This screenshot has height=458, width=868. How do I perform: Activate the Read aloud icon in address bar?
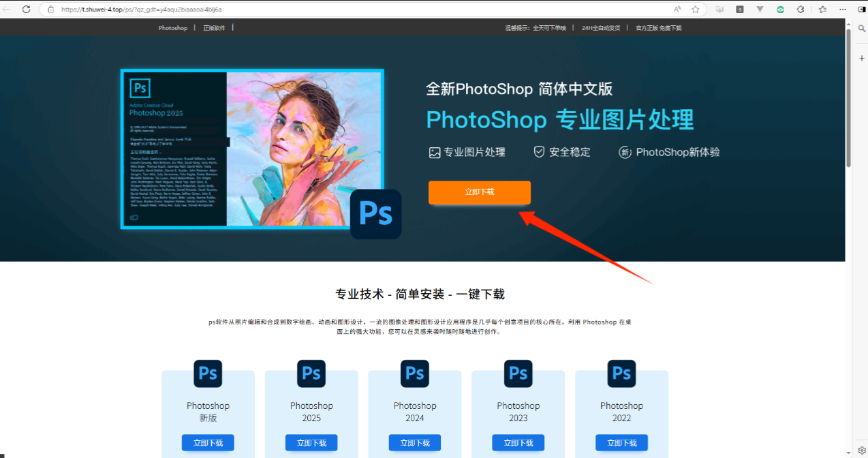point(677,10)
